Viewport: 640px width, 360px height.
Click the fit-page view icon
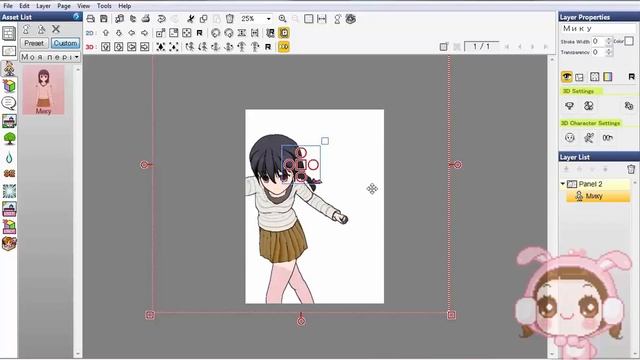tap(309, 19)
